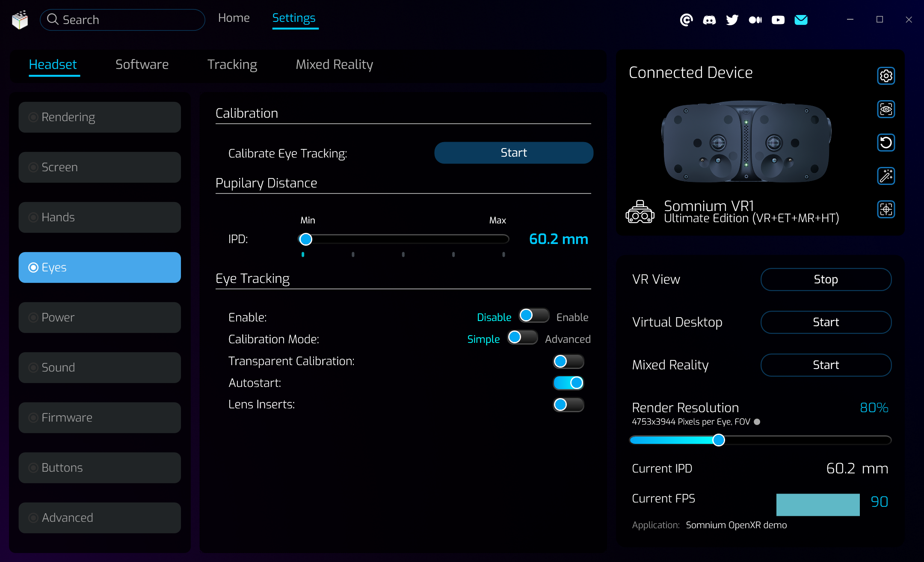Open the YouTube icon in the header

pyautogui.click(x=778, y=20)
